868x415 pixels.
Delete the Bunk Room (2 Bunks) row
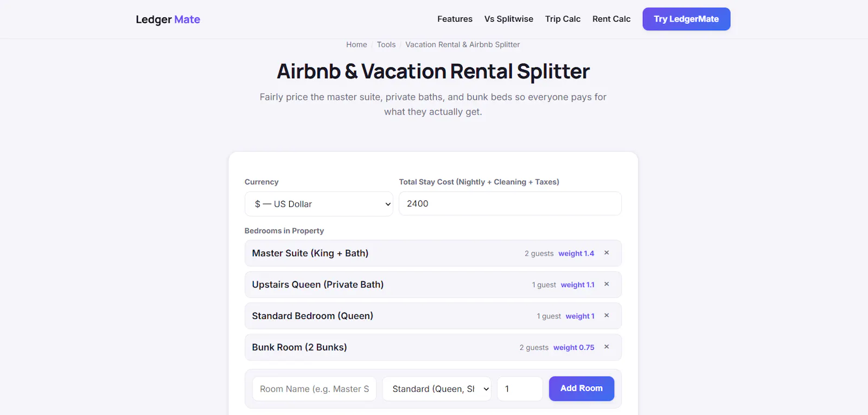(x=607, y=347)
